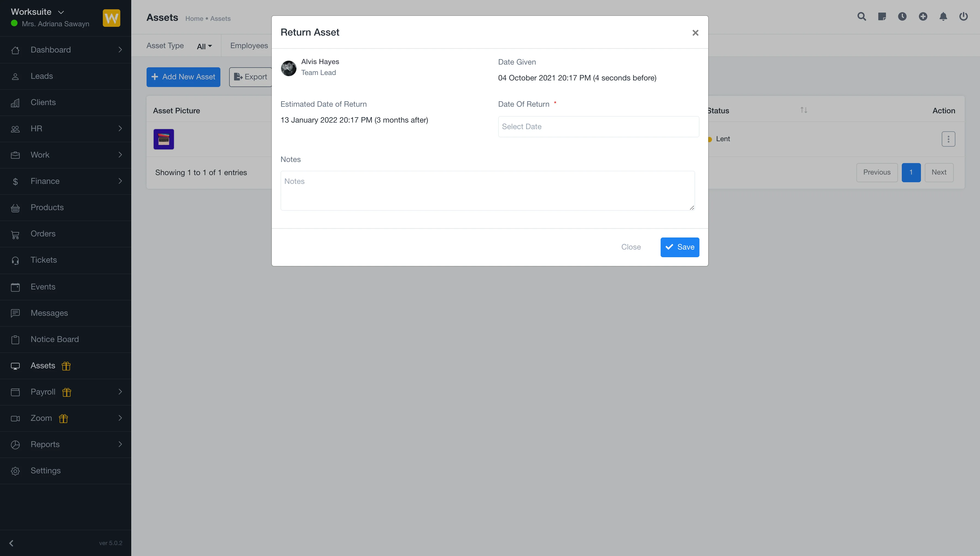
Task: Click the Status column sort arrows
Action: click(x=804, y=110)
